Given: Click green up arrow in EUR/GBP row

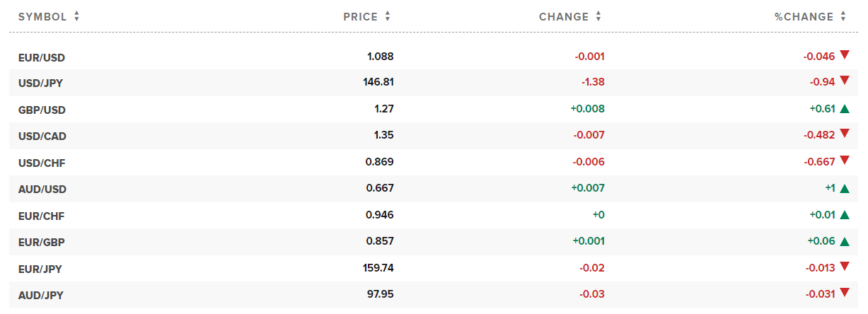Looking at the screenshot, I should (x=844, y=241).
